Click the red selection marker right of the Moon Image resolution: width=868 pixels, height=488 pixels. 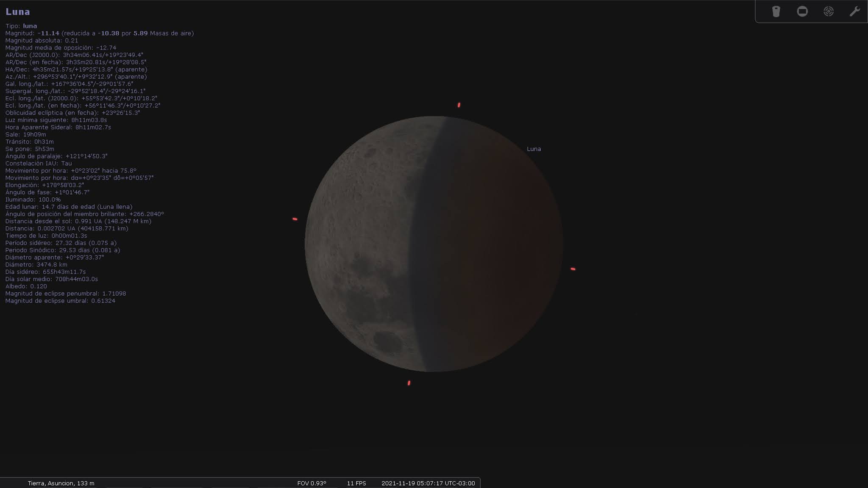tap(573, 269)
